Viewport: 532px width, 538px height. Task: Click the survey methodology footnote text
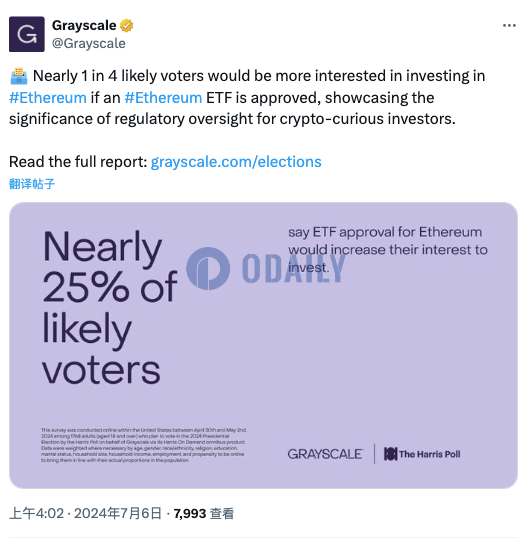point(143,445)
